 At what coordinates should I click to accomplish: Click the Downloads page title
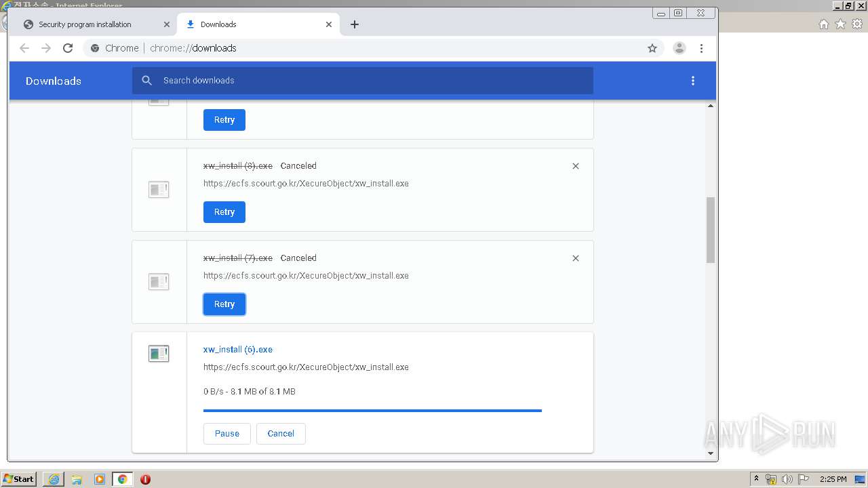click(x=54, y=81)
